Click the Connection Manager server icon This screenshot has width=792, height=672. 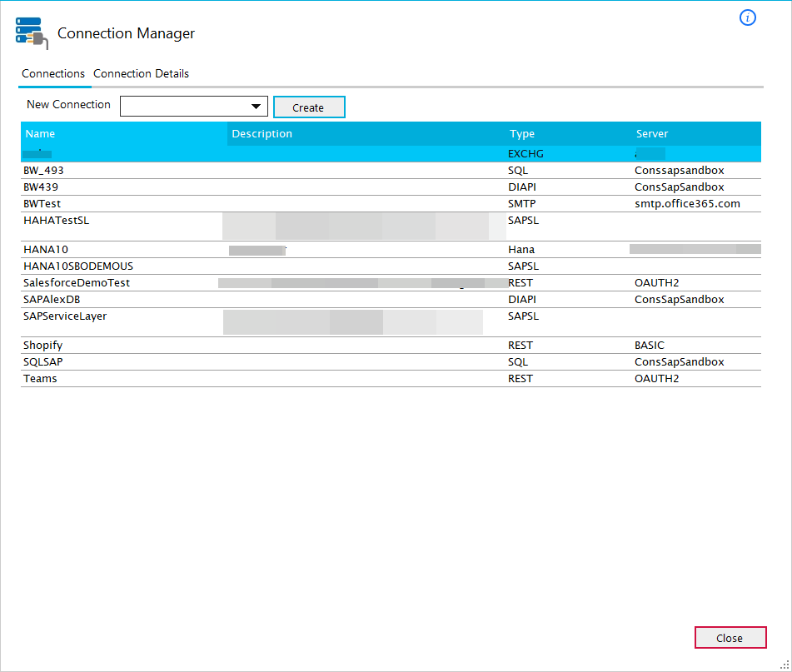(x=32, y=33)
